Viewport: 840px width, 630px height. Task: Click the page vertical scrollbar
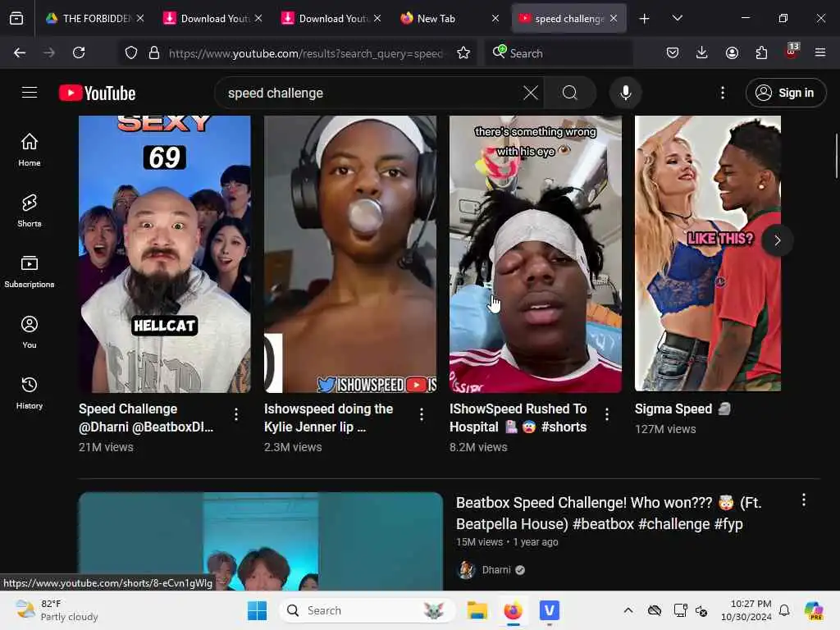(836, 156)
